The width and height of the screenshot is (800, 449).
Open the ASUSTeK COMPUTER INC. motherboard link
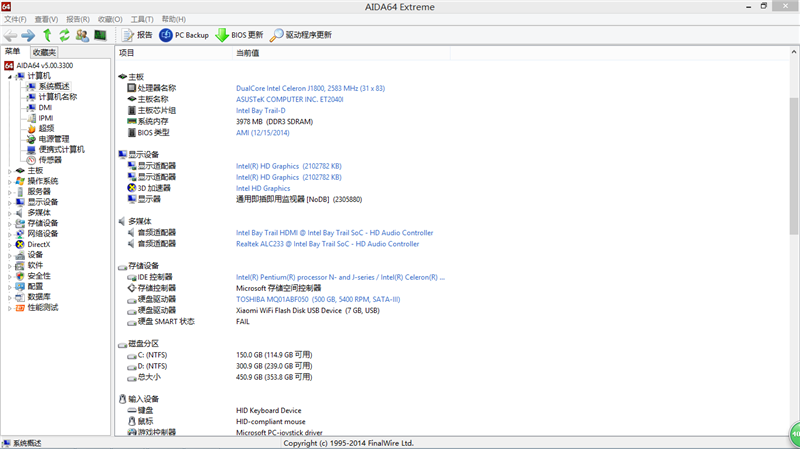pos(289,99)
